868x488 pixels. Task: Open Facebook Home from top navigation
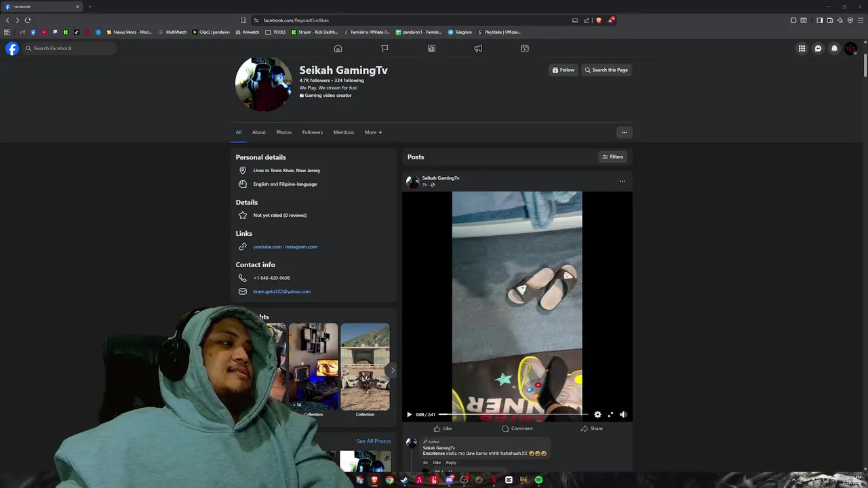pyautogui.click(x=338, y=48)
